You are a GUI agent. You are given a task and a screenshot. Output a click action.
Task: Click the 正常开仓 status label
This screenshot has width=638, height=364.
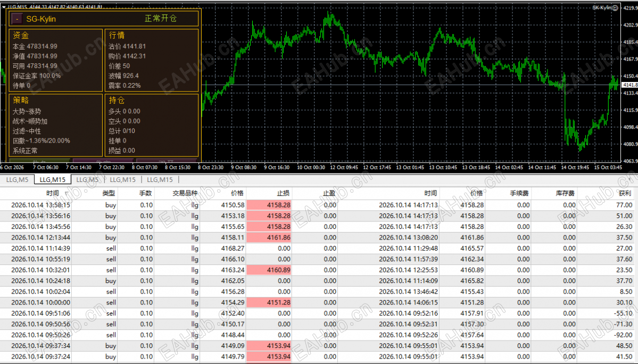[160, 18]
